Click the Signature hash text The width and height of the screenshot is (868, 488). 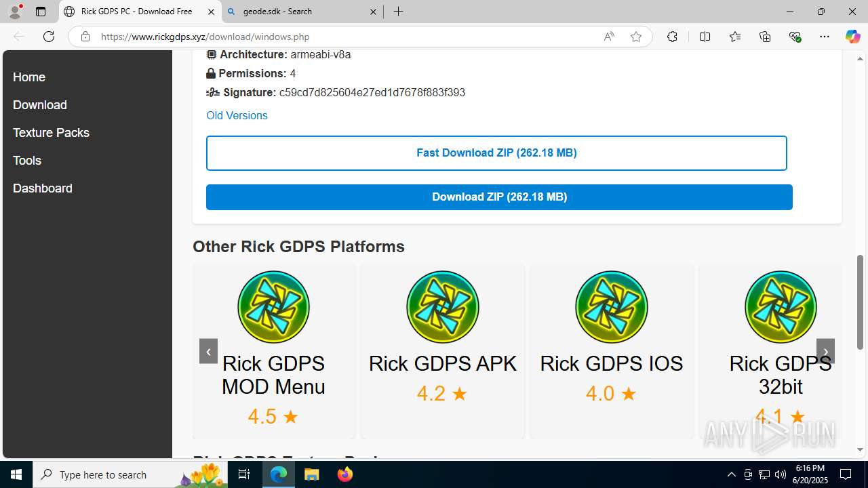372,92
